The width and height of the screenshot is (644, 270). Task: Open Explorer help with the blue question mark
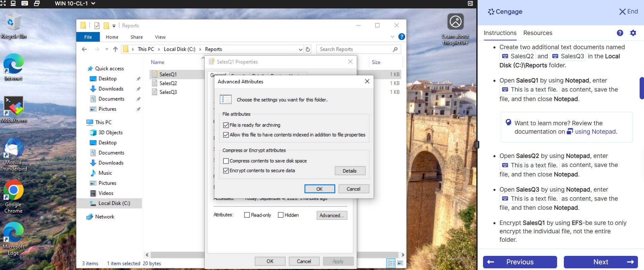(x=401, y=37)
